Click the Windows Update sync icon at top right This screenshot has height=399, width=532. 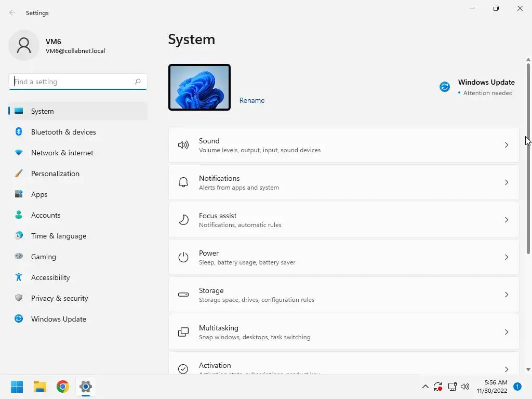(x=445, y=87)
